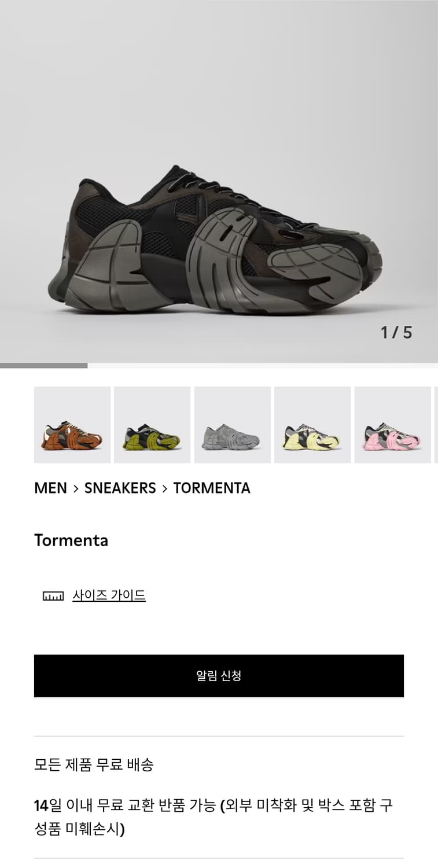The width and height of the screenshot is (438, 868).
Task: Tap the 알림 신청 button
Action: pos(219,676)
